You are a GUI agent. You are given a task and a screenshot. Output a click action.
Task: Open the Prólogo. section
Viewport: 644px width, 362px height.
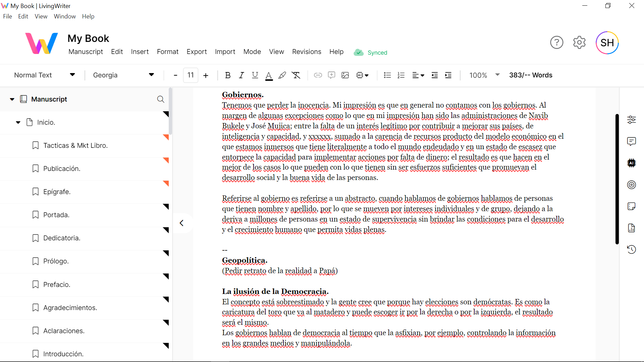tap(85, 261)
